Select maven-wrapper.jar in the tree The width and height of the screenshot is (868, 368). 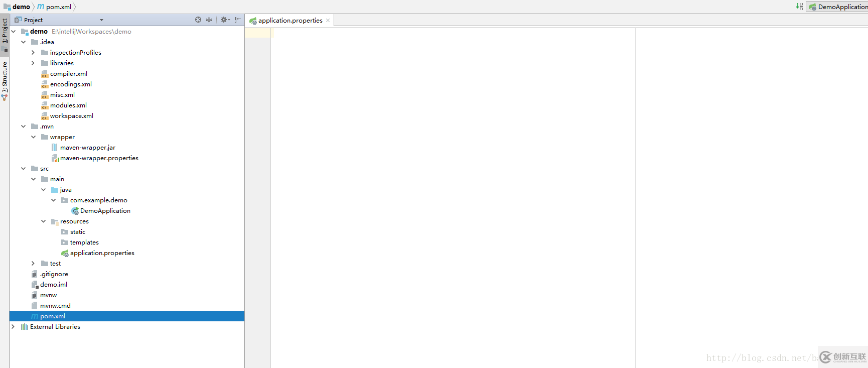tap(88, 147)
